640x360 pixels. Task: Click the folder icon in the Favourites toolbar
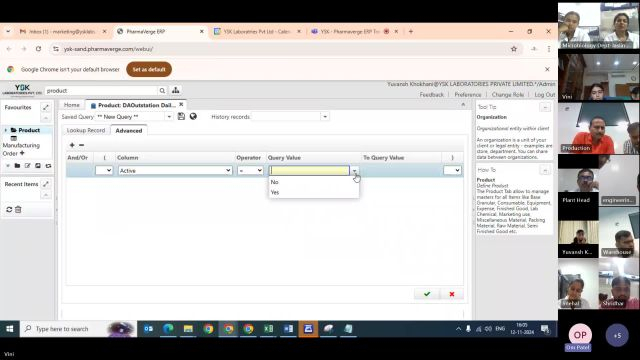click(x=17, y=166)
